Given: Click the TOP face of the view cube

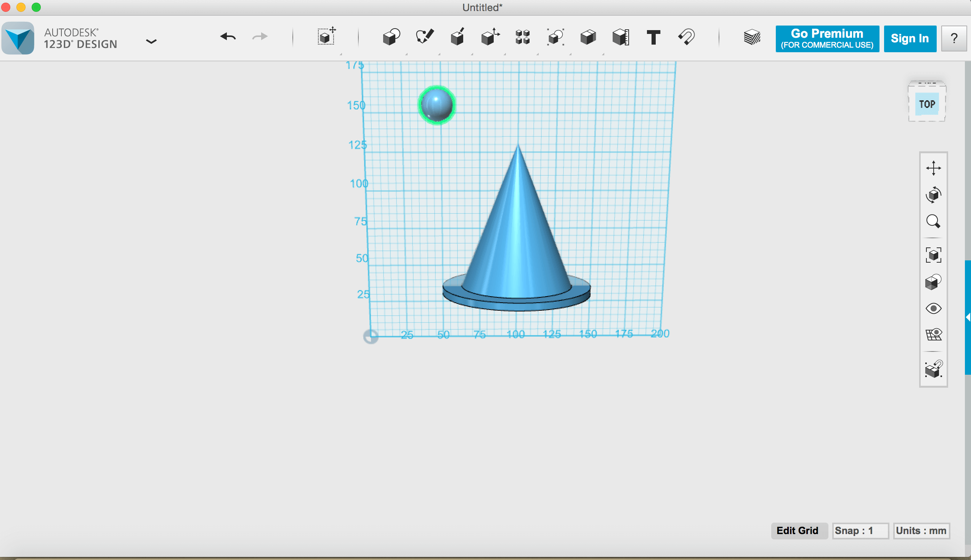Looking at the screenshot, I should tap(927, 104).
